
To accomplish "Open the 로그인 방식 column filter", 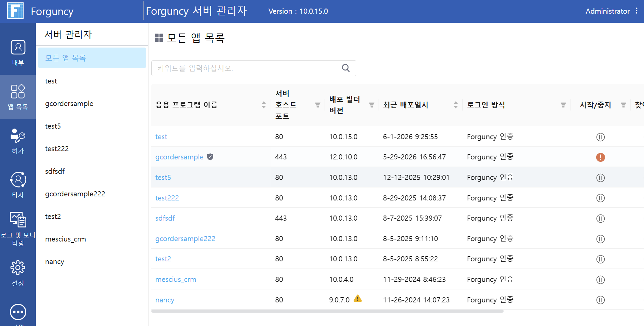I will [x=563, y=105].
